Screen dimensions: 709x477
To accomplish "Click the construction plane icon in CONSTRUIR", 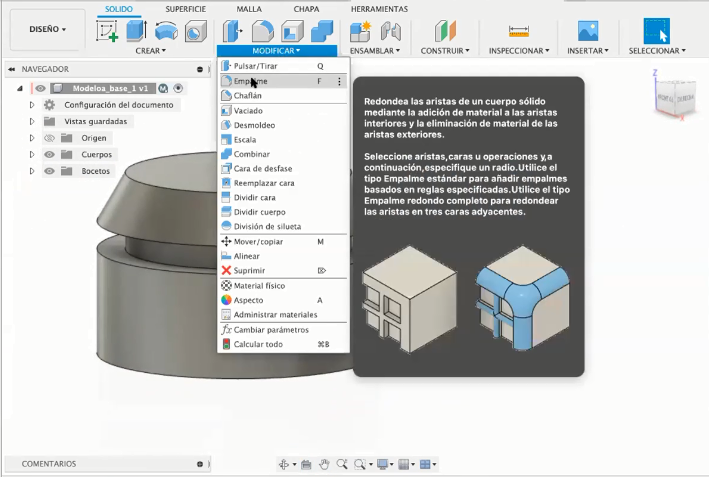I will click(446, 31).
